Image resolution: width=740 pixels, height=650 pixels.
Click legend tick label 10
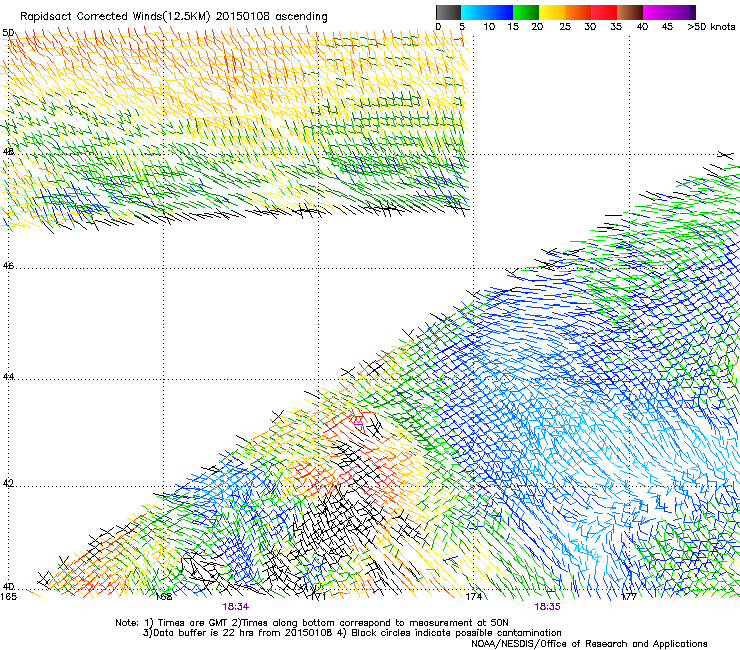pyautogui.click(x=489, y=26)
